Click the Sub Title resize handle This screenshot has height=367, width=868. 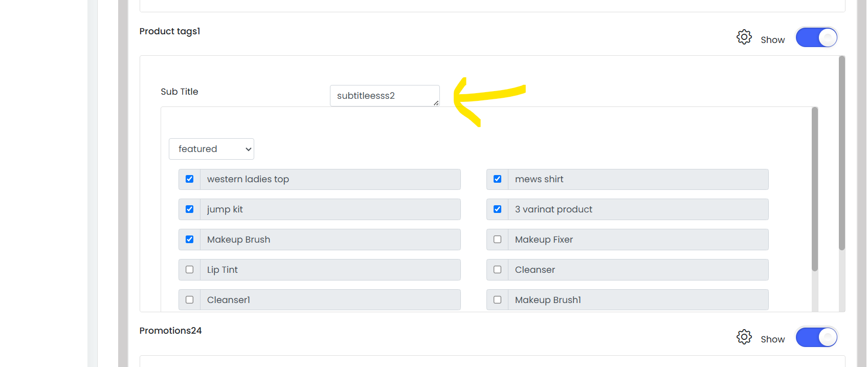(x=436, y=103)
